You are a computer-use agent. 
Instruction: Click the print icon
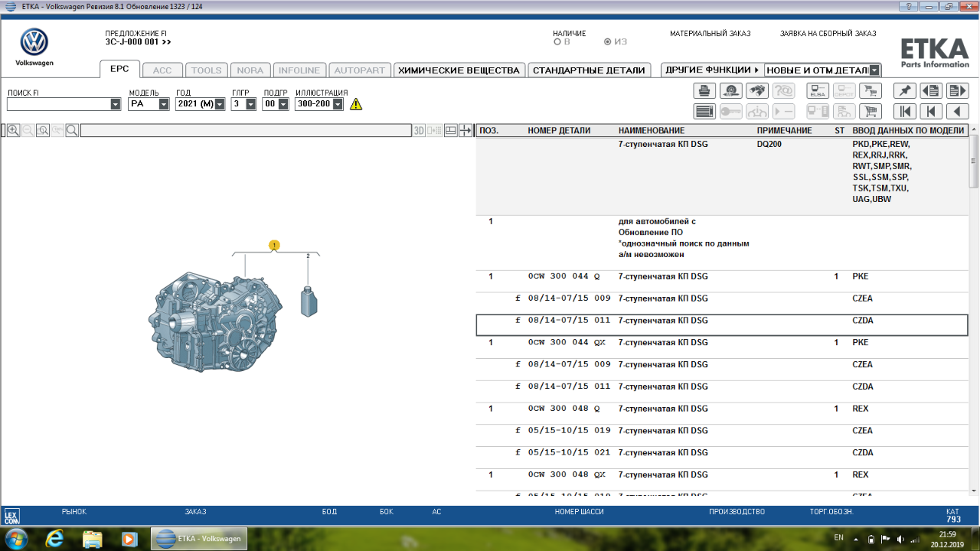(704, 91)
